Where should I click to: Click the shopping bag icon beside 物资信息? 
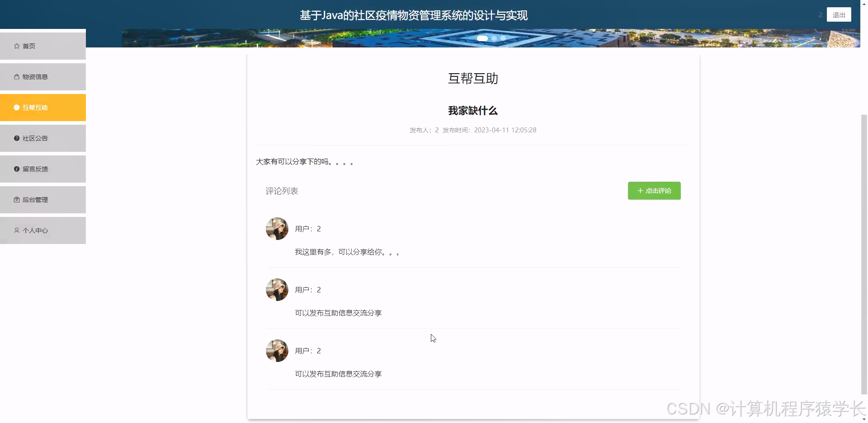click(16, 76)
